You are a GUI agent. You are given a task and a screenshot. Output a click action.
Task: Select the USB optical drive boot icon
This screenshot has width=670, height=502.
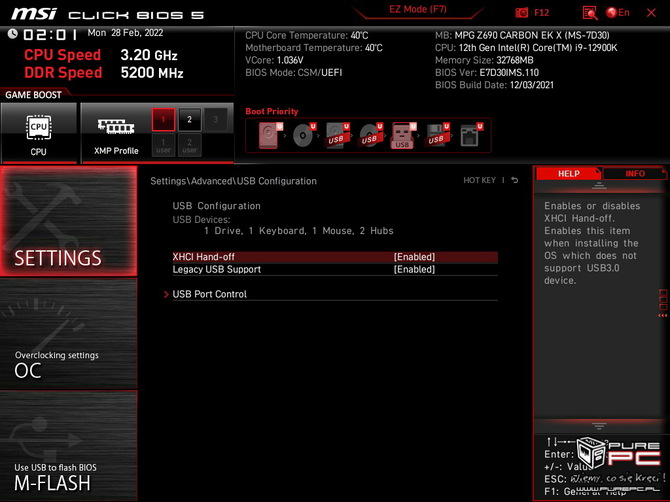[x=370, y=135]
